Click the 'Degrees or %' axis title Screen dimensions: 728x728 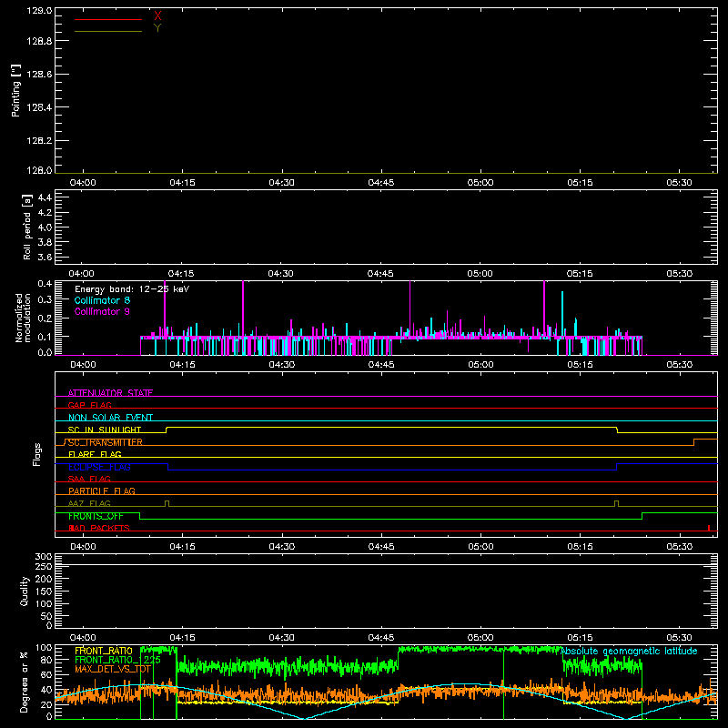point(25,682)
